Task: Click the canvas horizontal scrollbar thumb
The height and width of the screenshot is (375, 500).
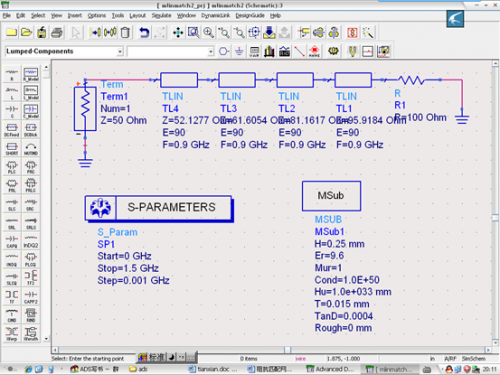Action: coord(288,350)
